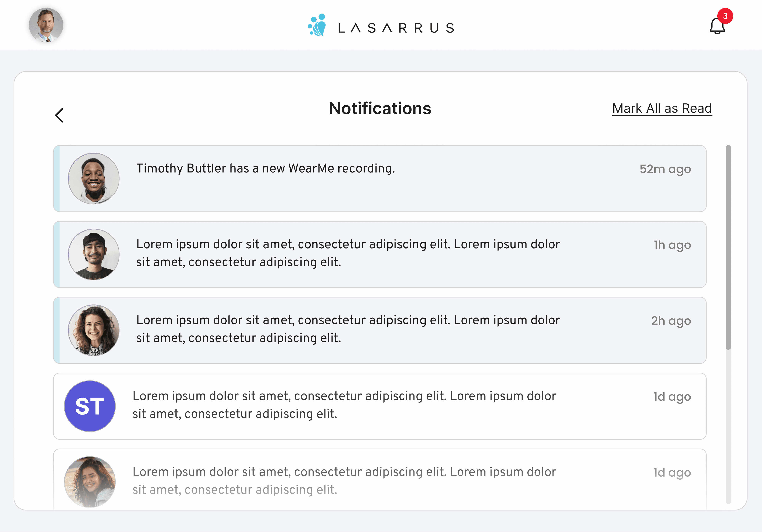Open the notification from 2h ago

coord(348,329)
